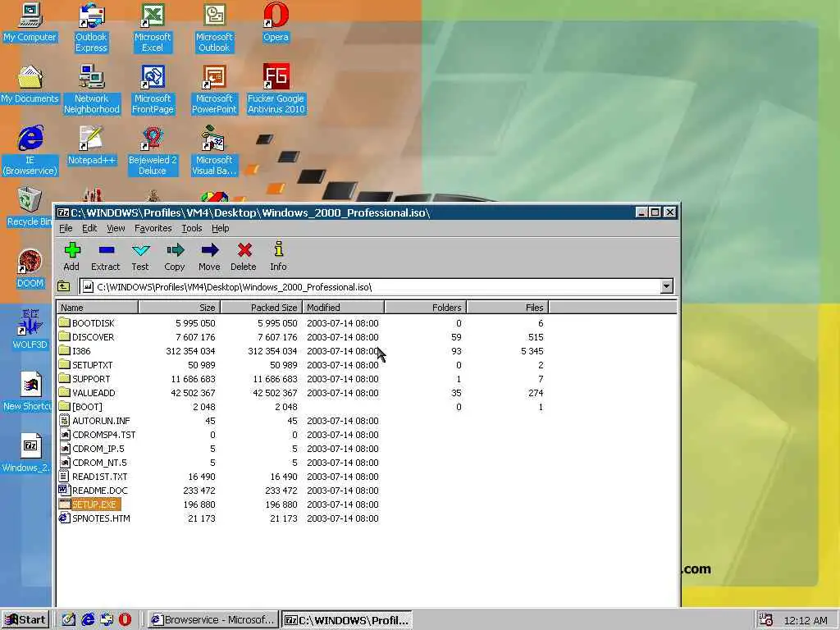840x630 pixels.
Task: Select the Outlook Express desktop shortcut
Action: click(x=92, y=28)
